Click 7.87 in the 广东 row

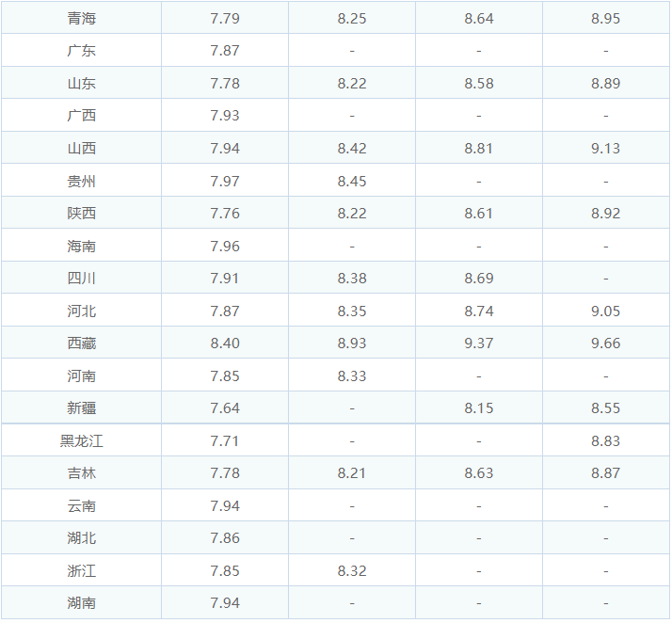tap(225, 51)
